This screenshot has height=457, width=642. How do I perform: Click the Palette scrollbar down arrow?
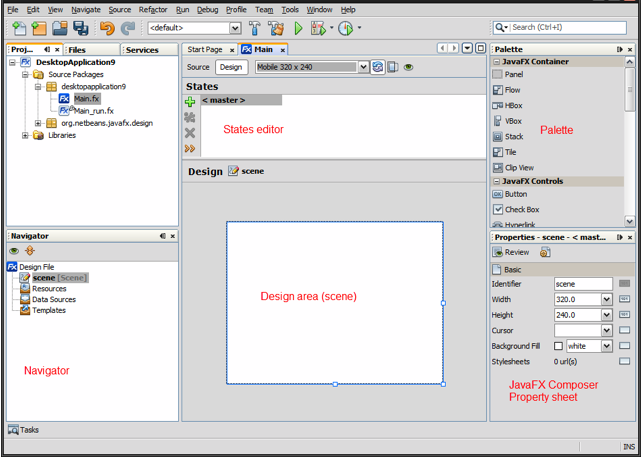click(x=630, y=221)
